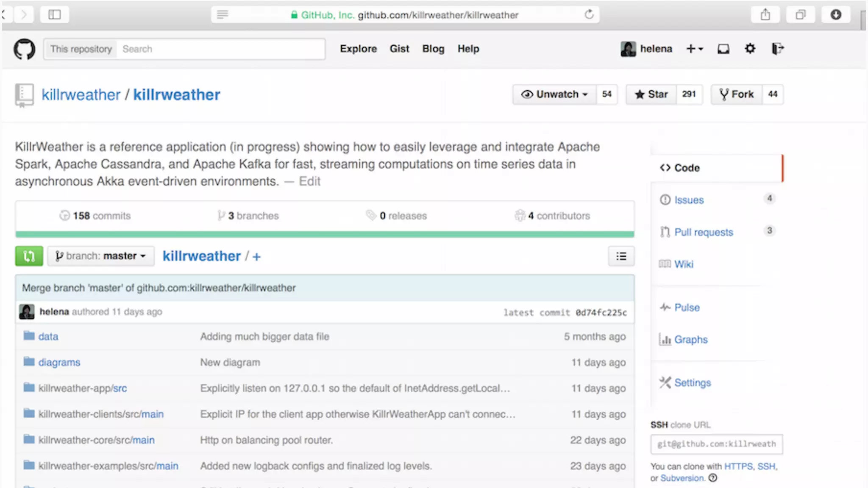Viewport: 868px width, 488px height.
Task: Show all tabs icon in Safari
Action: pos(800,15)
